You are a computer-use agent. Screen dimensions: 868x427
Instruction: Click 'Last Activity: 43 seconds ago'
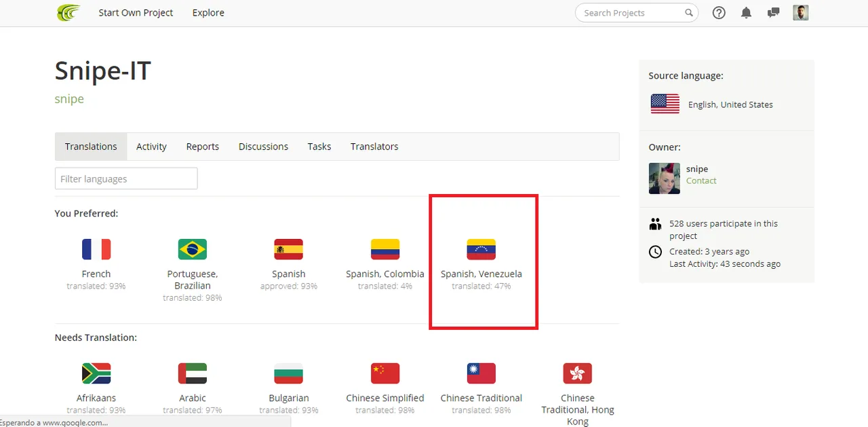(x=725, y=263)
